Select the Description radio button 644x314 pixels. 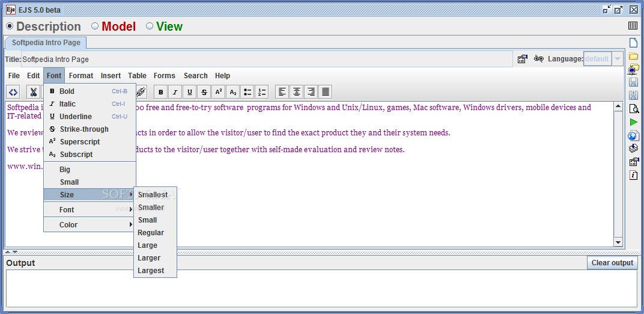(x=10, y=26)
